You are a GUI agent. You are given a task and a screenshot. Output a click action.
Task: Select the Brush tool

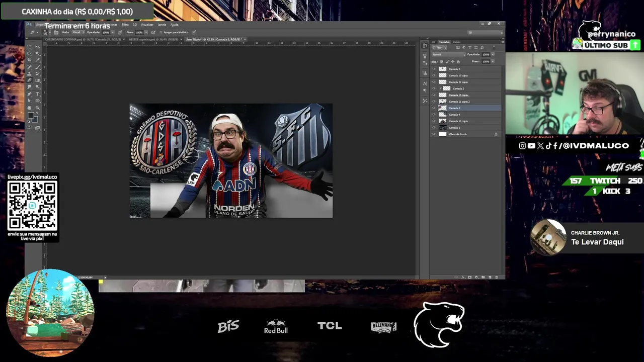point(37,67)
